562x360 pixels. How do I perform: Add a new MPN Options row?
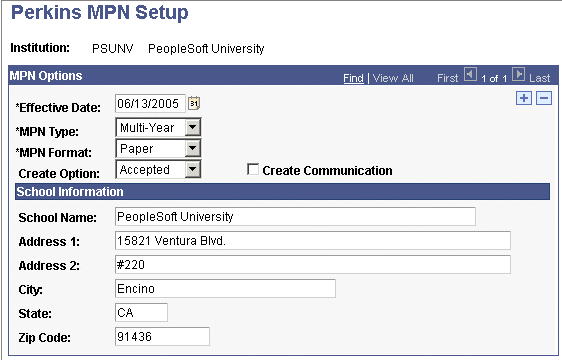(x=524, y=98)
